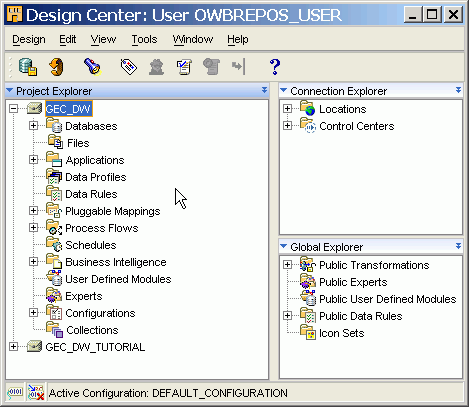
Task: Select the Public Data Rules label
Action: tap(361, 316)
